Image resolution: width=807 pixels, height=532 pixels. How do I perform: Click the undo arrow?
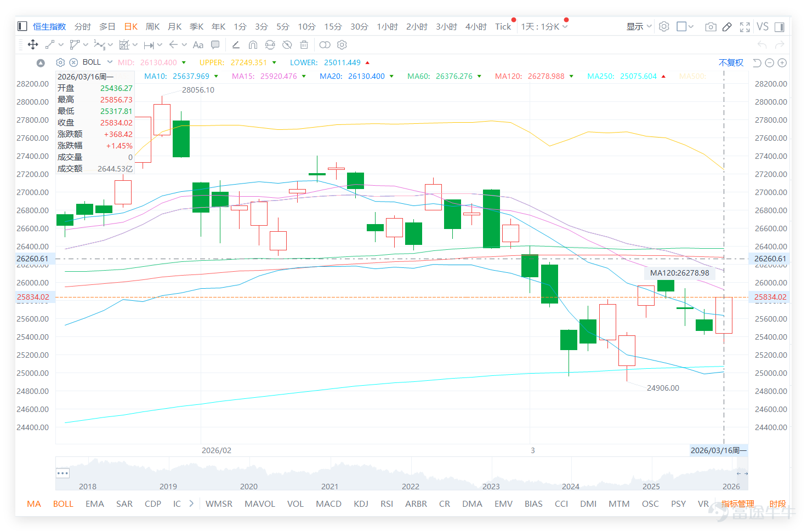pyautogui.click(x=762, y=45)
